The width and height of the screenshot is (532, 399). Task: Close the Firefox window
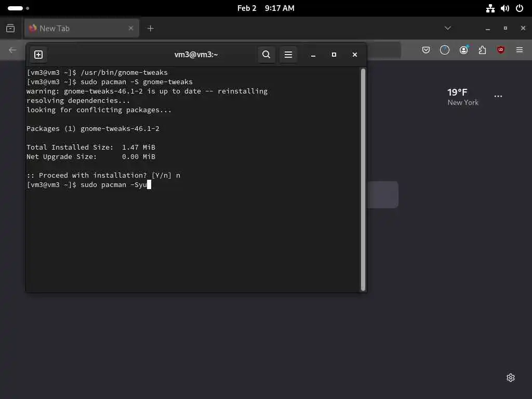[523, 28]
